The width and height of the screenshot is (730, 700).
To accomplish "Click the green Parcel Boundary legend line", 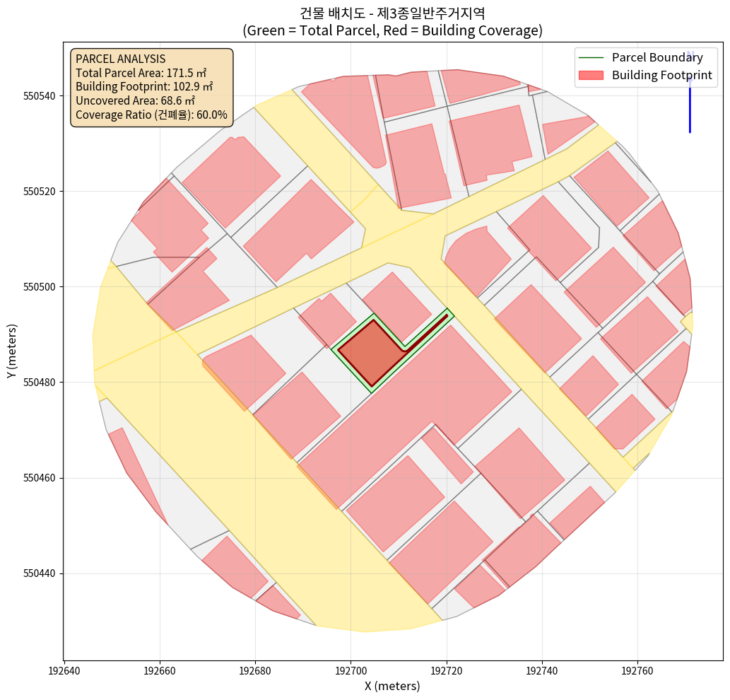I will [591, 58].
